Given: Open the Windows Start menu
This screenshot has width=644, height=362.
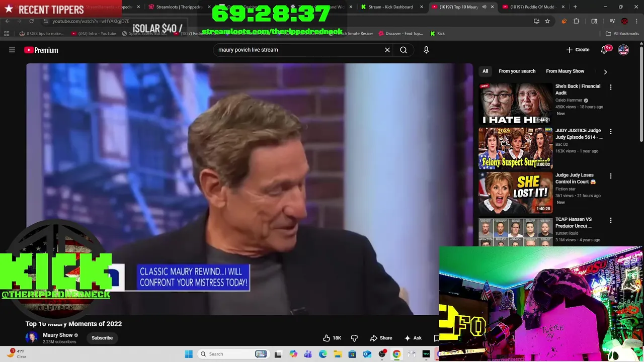Looking at the screenshot, I should tap(189, 354).
